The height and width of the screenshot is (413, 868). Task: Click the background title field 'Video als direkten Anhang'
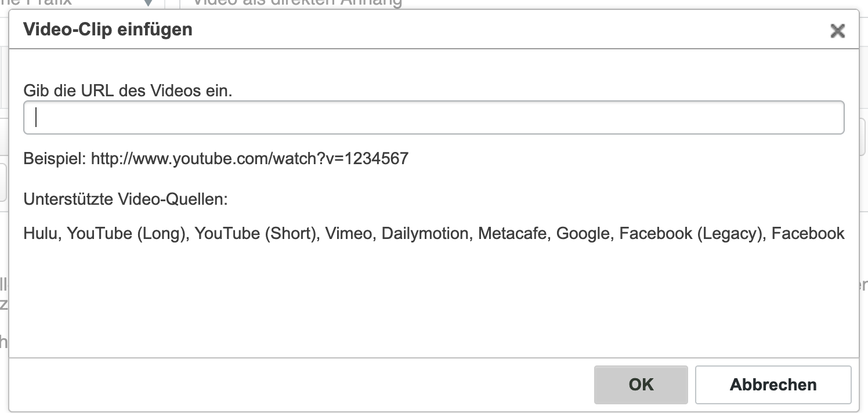297,3
